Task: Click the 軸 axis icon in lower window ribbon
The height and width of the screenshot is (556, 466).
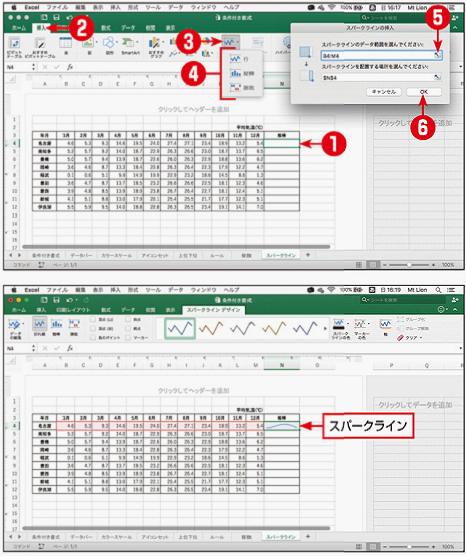Action: pyautogui.click(x=385, y=324)
